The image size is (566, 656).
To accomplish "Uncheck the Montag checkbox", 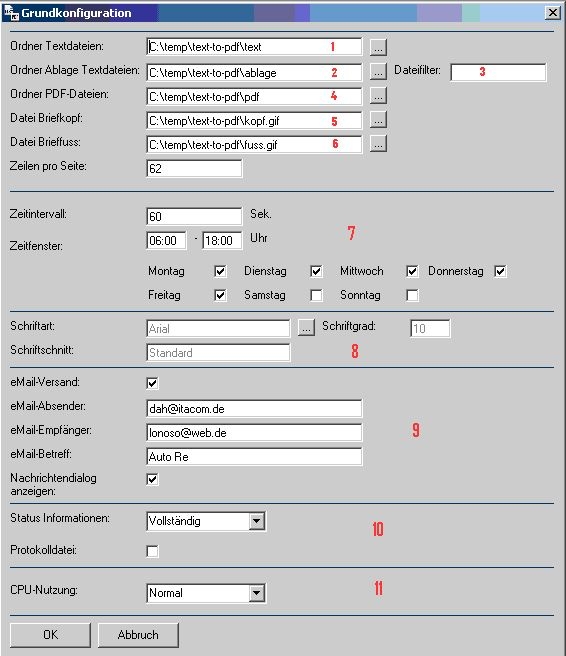I will pyautogui.click(x=220, y=271).
